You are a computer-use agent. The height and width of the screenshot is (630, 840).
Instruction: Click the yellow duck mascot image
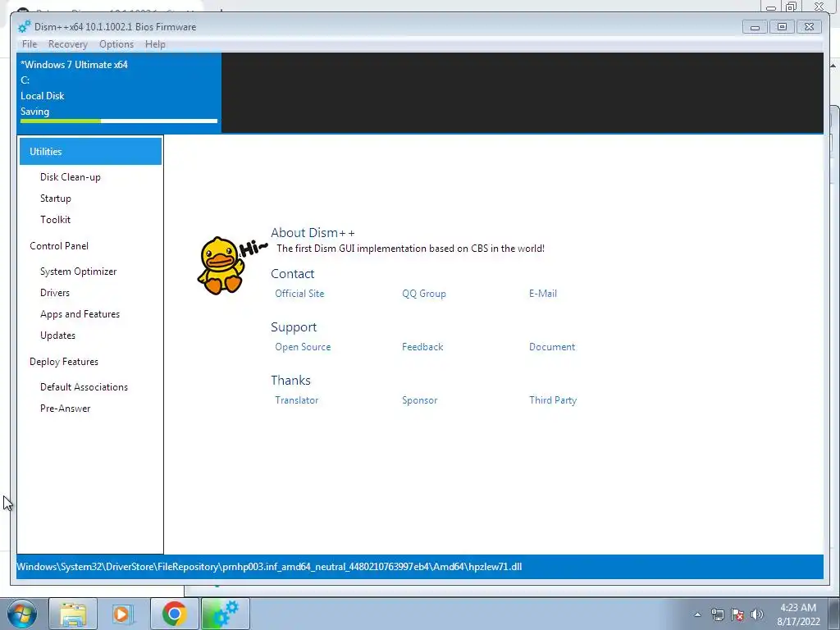221,265
